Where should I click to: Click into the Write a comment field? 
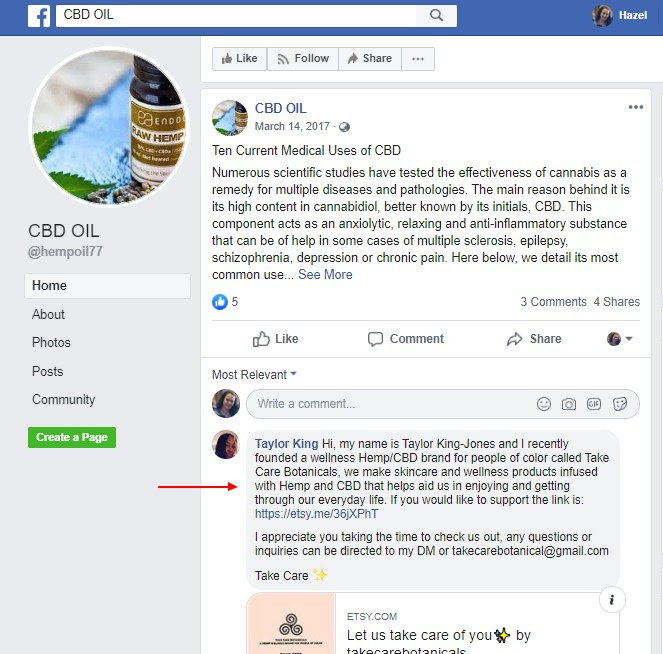click(389, 404)
